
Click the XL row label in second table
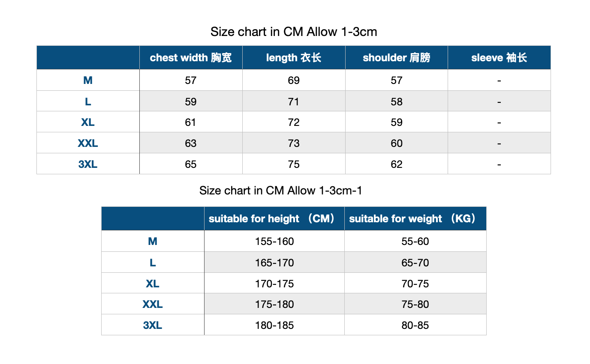[x=153, y=283]
